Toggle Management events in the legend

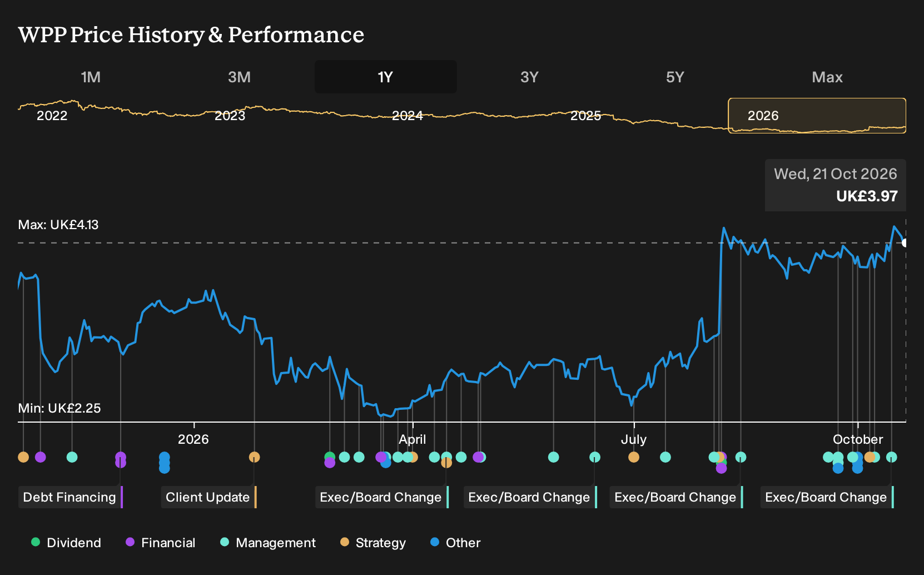[x=268, y=543]
